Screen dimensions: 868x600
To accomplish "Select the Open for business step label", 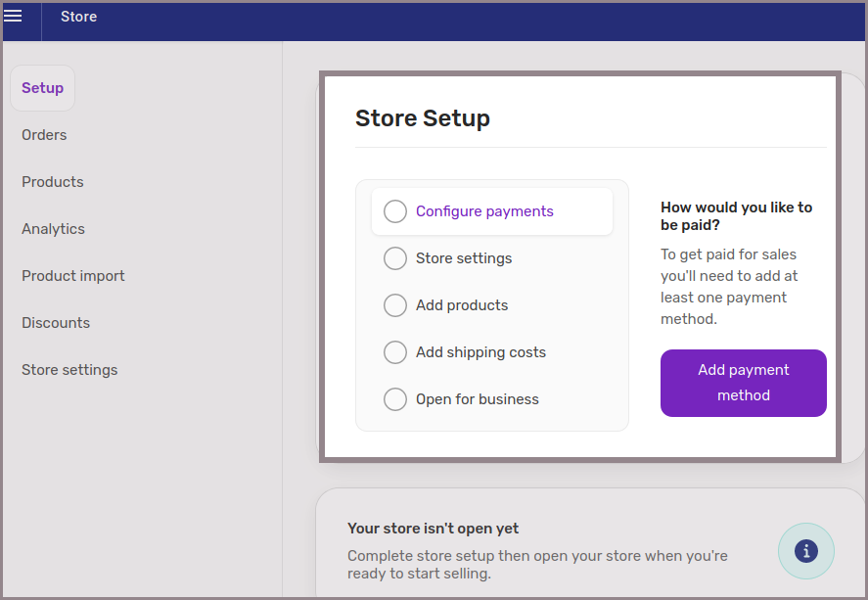I will click(x=478, y=399).
